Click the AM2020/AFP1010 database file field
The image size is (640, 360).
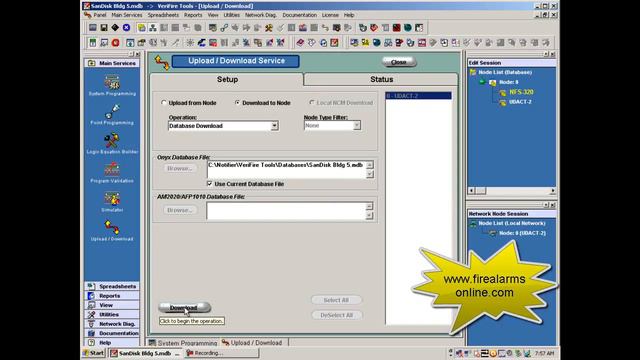click(x=286, y=211)
